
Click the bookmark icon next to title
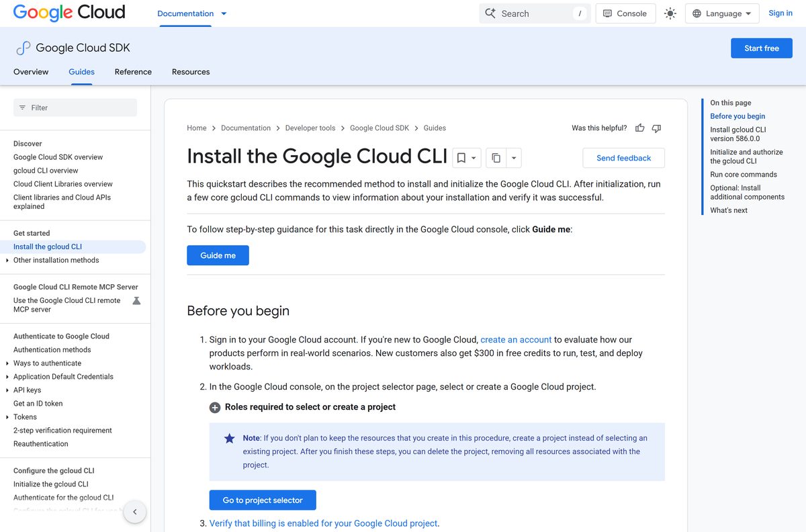[x=461, y=158]
